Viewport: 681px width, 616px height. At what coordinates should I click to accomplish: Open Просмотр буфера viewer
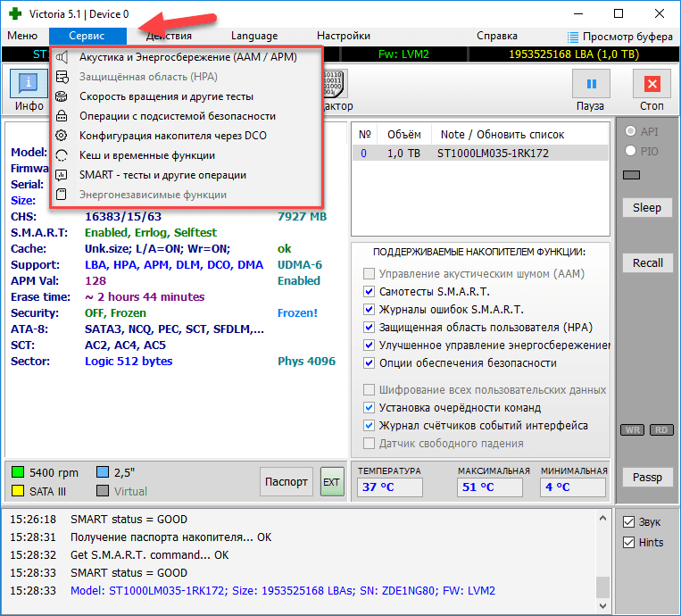click(x=620, y=37)
